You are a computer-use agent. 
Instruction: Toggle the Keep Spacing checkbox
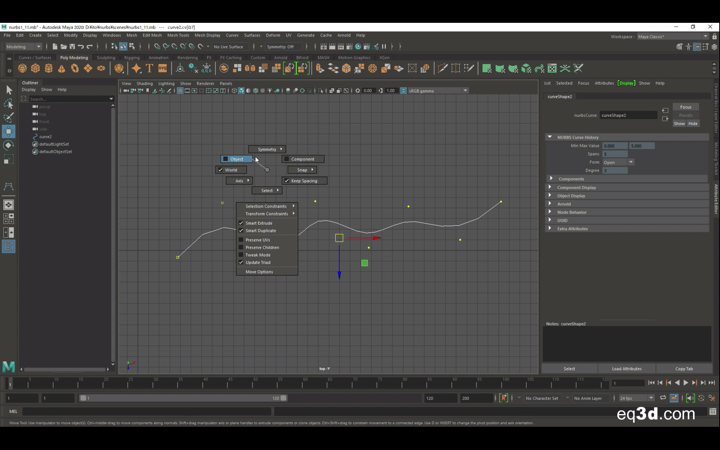(x=287, y=181)
